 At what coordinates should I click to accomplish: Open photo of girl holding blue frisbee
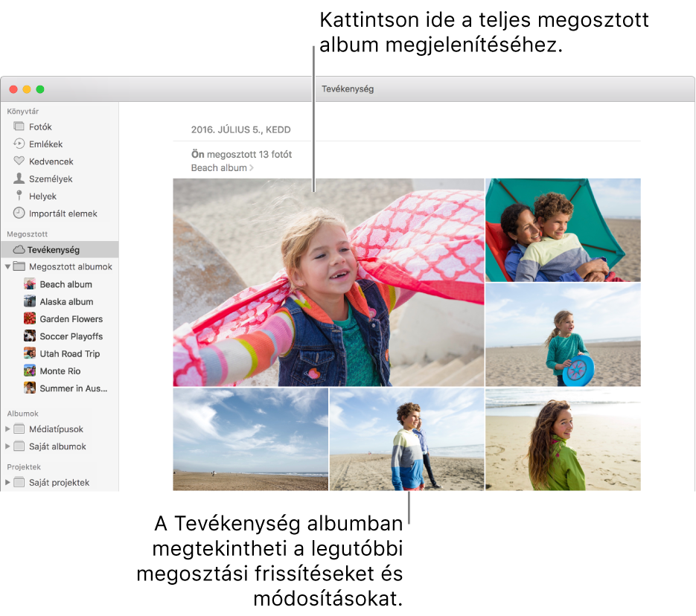pyautogui.click(x=563, y=335)
